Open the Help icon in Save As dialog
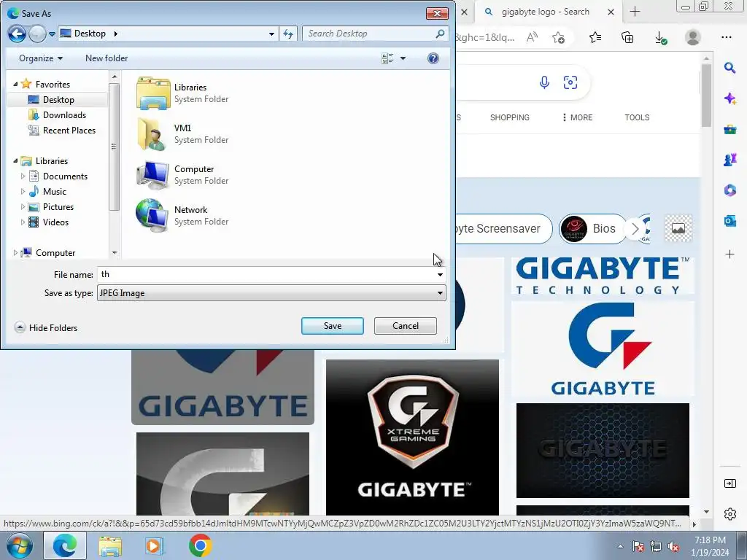This screenshot has width=747, height=560. pyautogui.click(x=433, y=58)
